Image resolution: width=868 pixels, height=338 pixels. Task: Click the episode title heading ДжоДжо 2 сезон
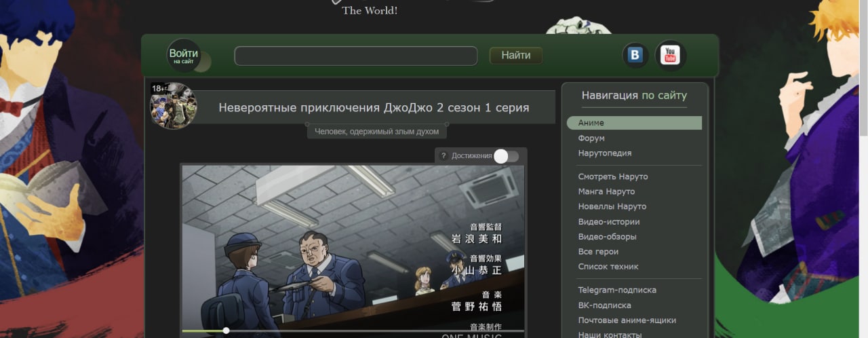point(374,107)
